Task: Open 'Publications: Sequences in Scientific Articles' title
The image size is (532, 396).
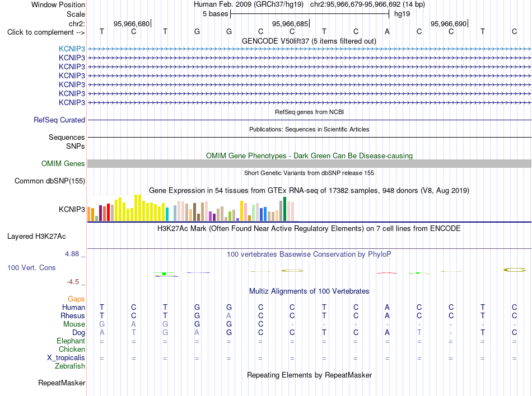Action: 309,129
